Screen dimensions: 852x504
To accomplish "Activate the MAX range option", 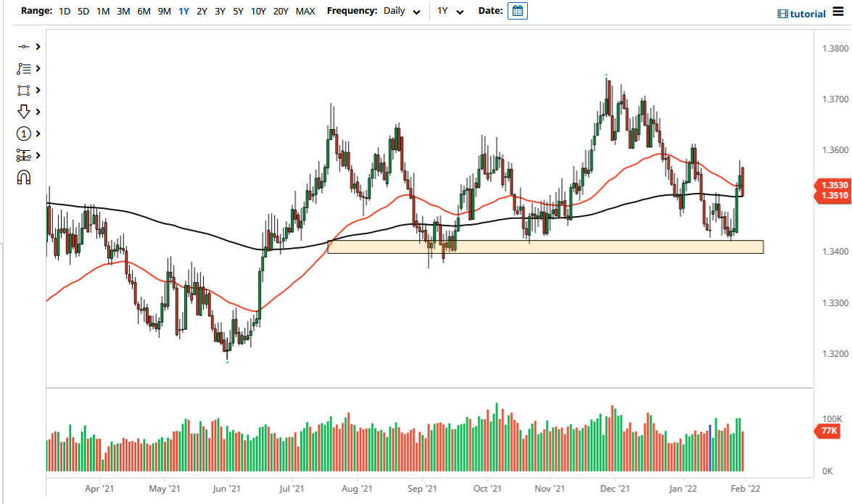I will [x=306, y=11].
